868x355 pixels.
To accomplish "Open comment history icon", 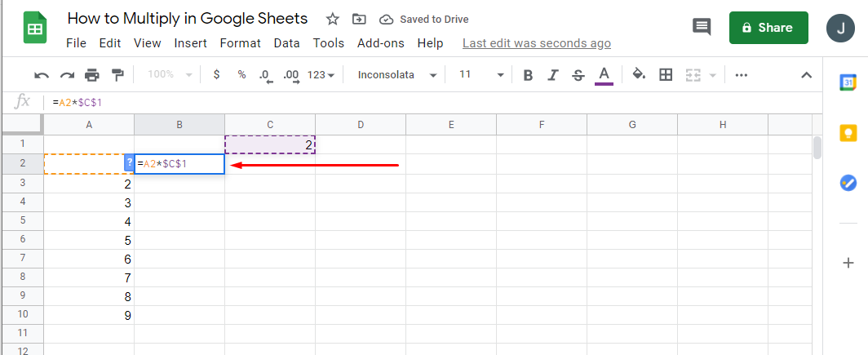I will (x=702, y=27).
